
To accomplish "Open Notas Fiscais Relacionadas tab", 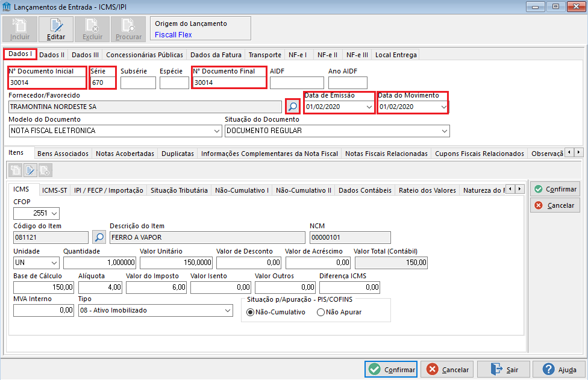I will click(386, 154).
